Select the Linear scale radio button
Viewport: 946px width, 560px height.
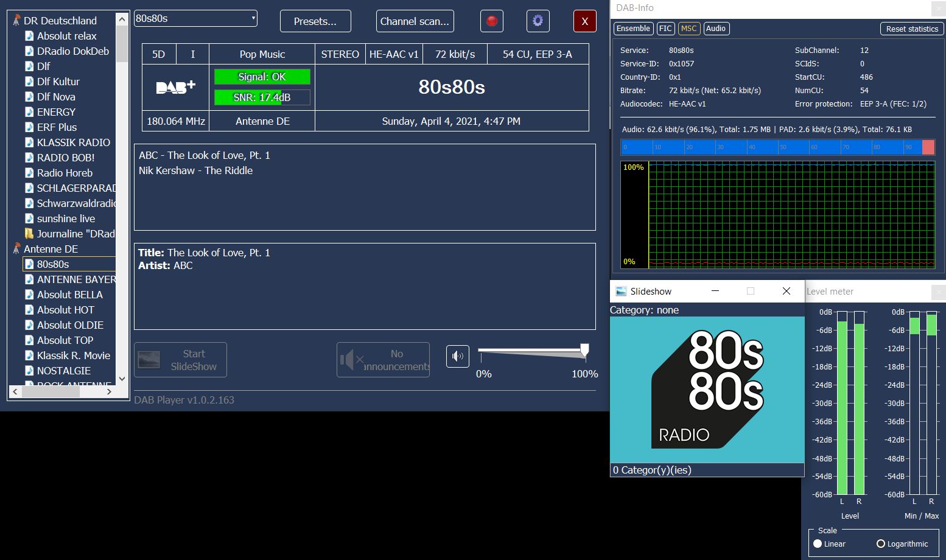[x=818, y=544]
